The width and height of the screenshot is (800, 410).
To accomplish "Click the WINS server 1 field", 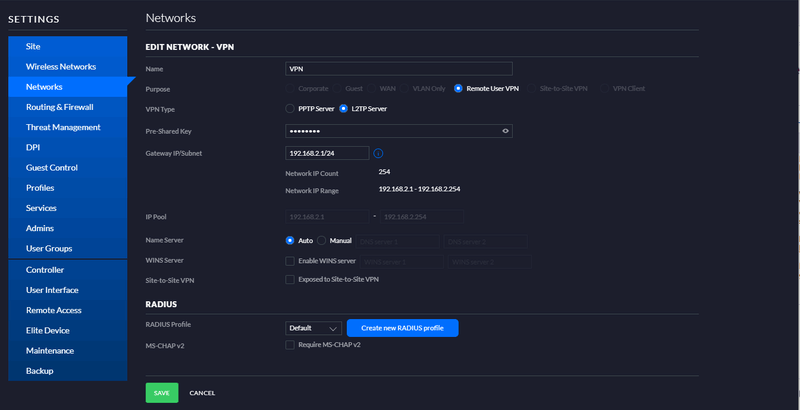I will point(402,262).
